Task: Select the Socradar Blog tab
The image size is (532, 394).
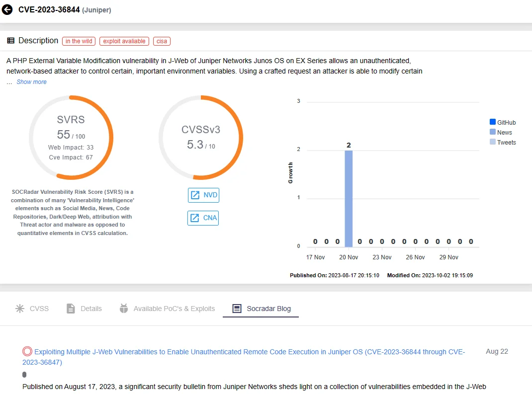Action: click(261, 309)
